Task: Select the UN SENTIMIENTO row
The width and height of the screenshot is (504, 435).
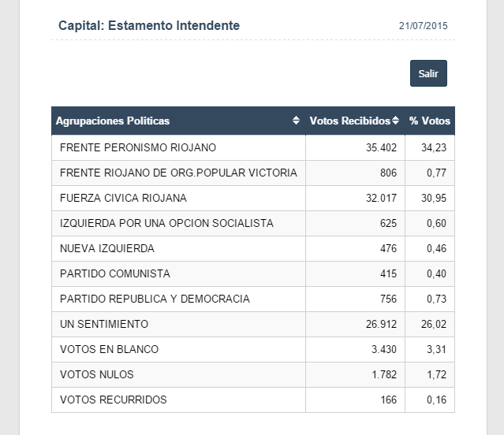Action: pos(104,324)
